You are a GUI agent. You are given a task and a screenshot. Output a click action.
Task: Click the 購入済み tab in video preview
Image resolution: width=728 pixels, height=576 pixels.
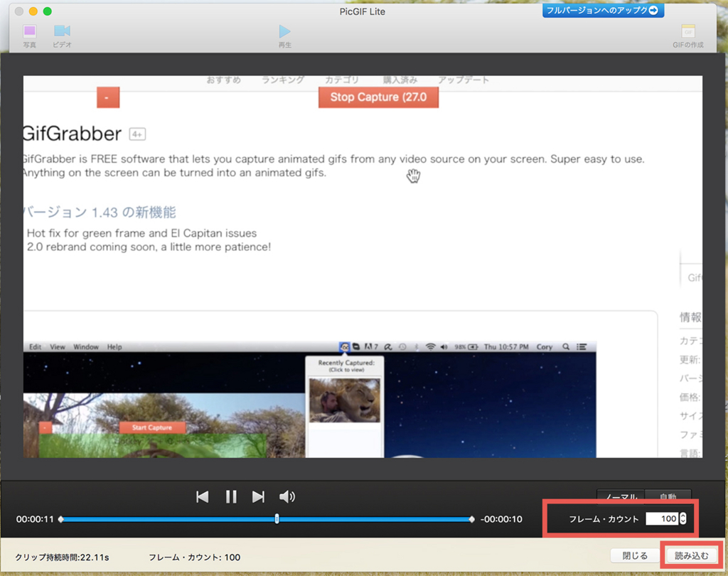(400, 80)
